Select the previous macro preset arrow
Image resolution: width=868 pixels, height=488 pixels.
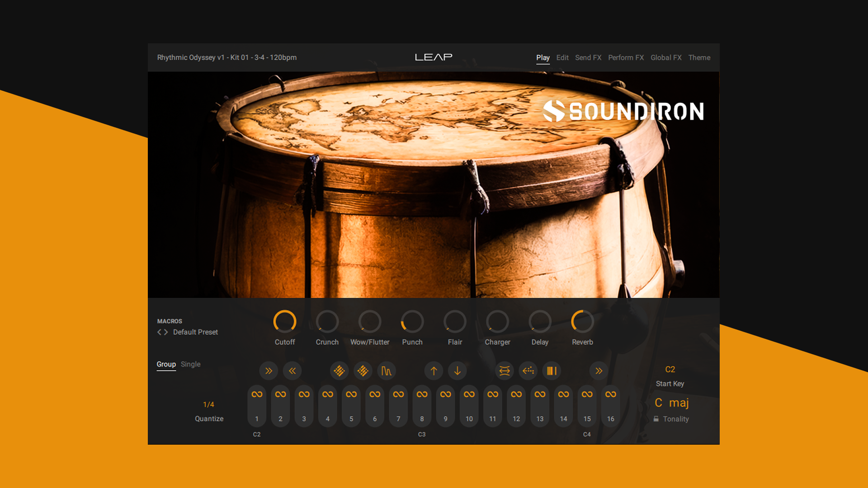pyautogui.click(x=159, y=332)
